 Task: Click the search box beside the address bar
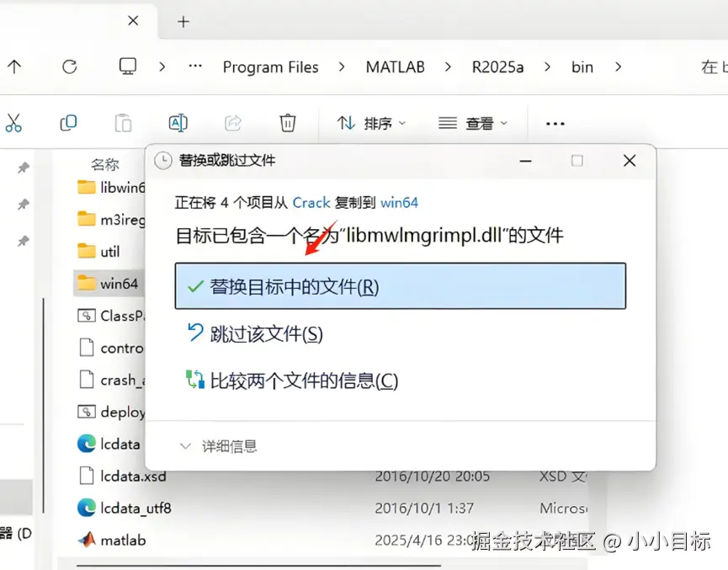pos(713,67)
